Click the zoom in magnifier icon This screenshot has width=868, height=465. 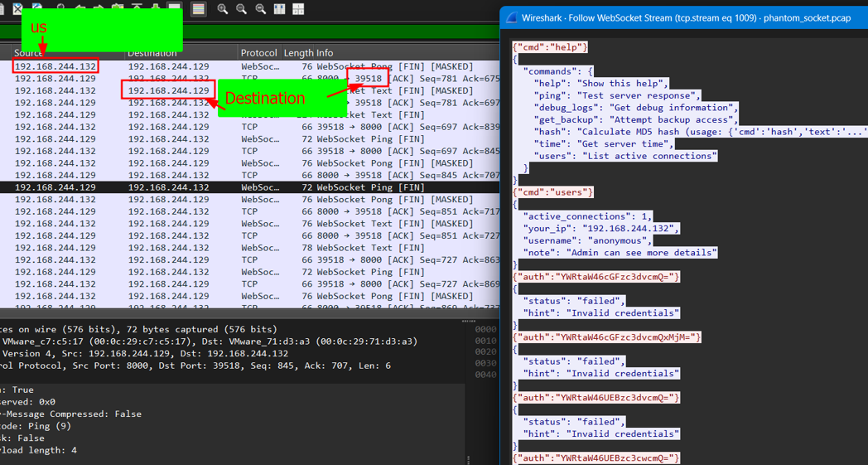[x=223, y=9]
